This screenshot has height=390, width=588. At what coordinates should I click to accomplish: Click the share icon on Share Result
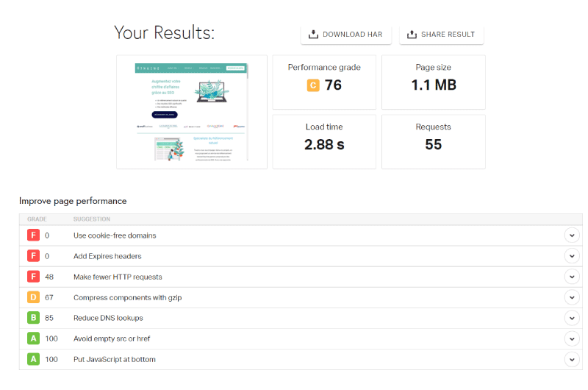pyautogui.click(x=412, y=35)
